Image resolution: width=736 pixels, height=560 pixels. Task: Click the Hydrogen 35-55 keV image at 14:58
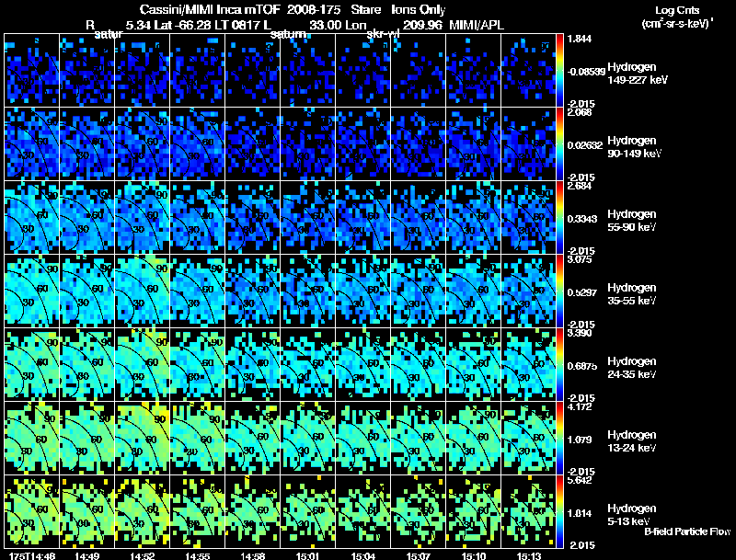coord(253,291)
